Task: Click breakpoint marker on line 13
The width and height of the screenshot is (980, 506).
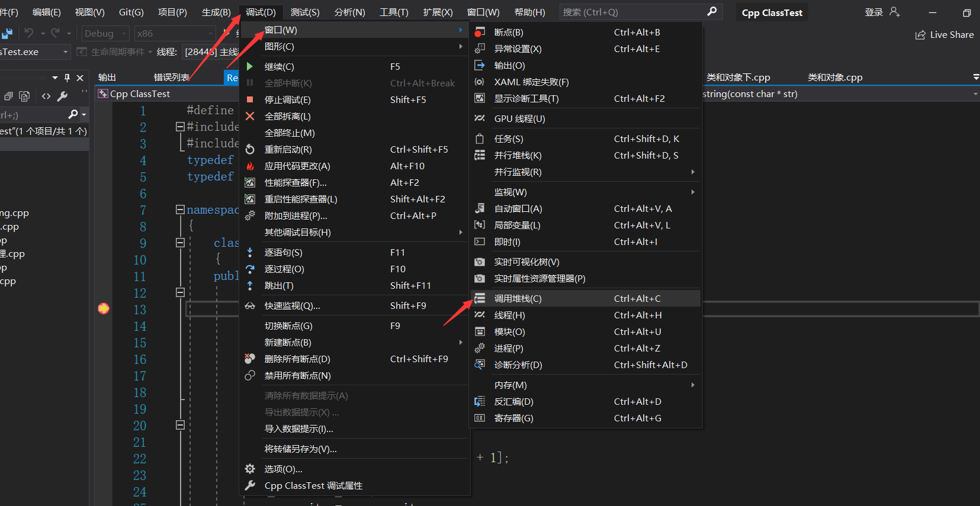Action: tap(104, 308)
